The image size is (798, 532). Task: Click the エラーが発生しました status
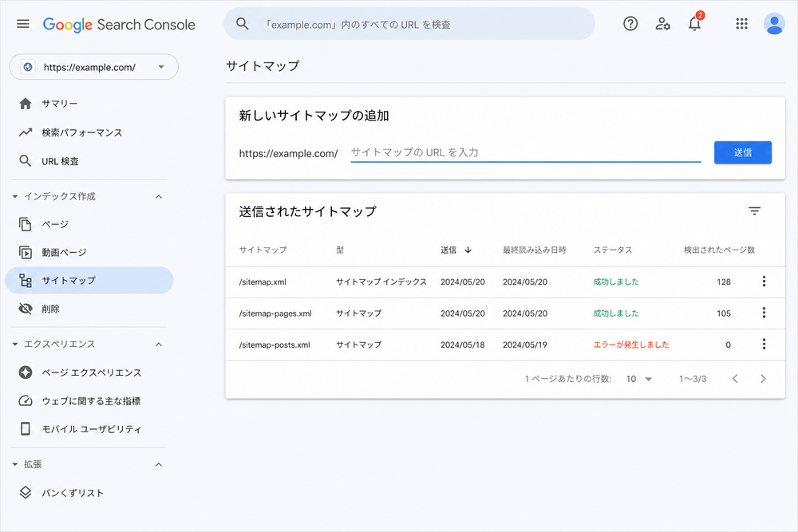pos(631,345)
